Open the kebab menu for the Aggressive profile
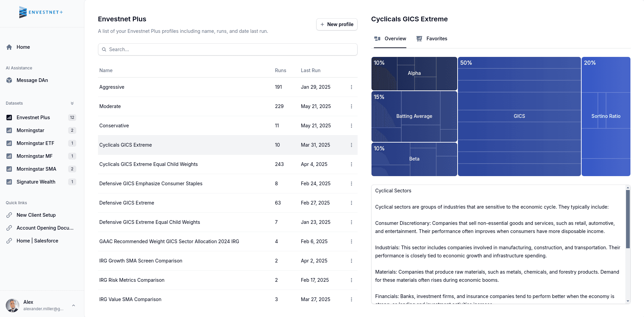Screen dimensions: 644x317 pyautogui.click(x=351, y=87)
